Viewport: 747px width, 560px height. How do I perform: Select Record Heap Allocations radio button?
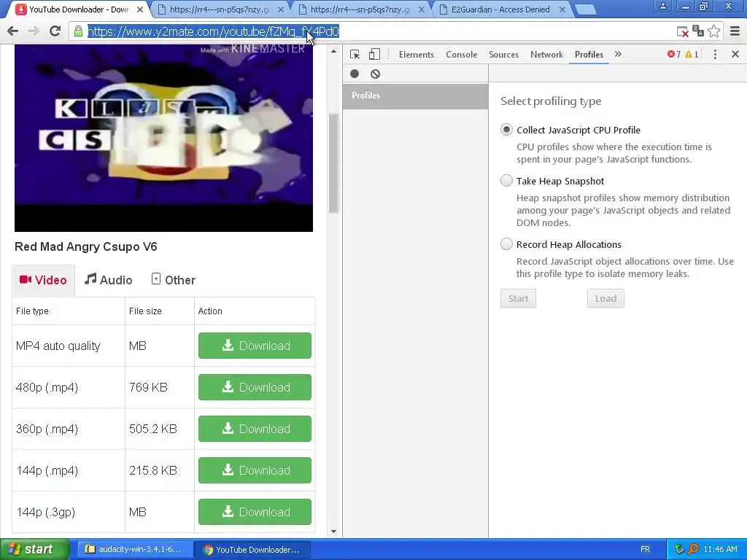pyautogui.click(x=506, y=244)
